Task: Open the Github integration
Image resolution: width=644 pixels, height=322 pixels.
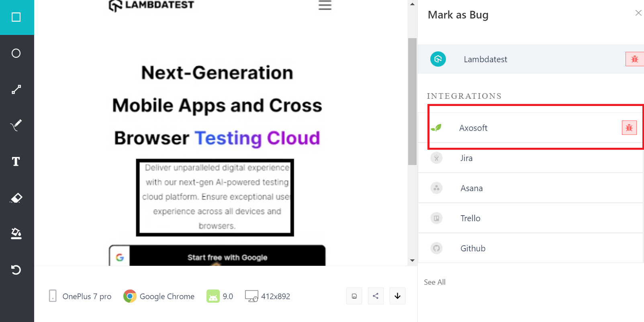Action: tap(472, 248)
